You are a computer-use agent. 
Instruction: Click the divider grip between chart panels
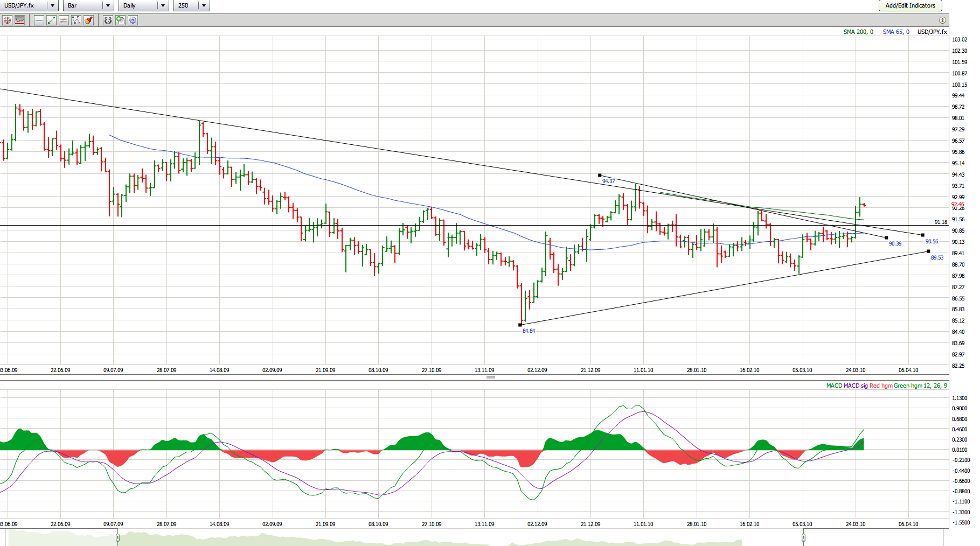click(x=490, y=377)
